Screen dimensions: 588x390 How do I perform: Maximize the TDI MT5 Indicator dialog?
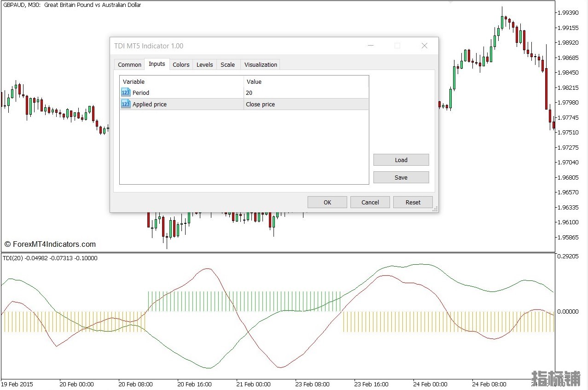tap(397, 46)
